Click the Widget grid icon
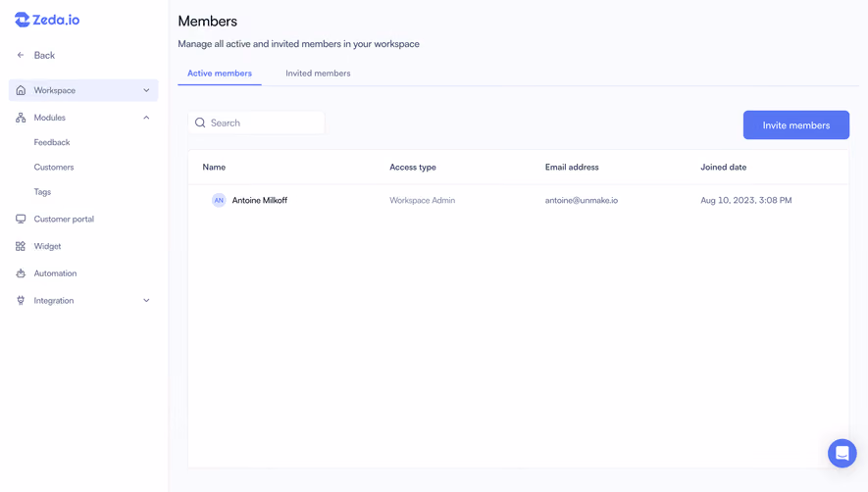868x492 pixels. coord(21,246)
